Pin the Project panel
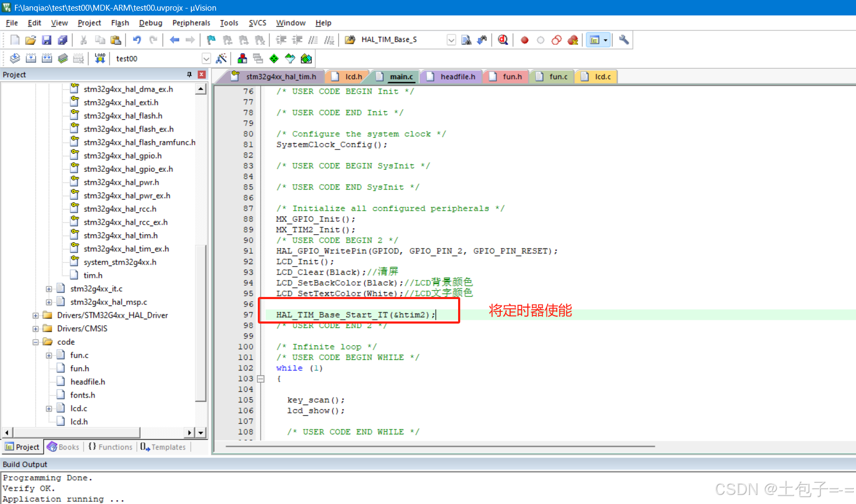The height and width of the screenshot is (504, 856). click(189, 75)
